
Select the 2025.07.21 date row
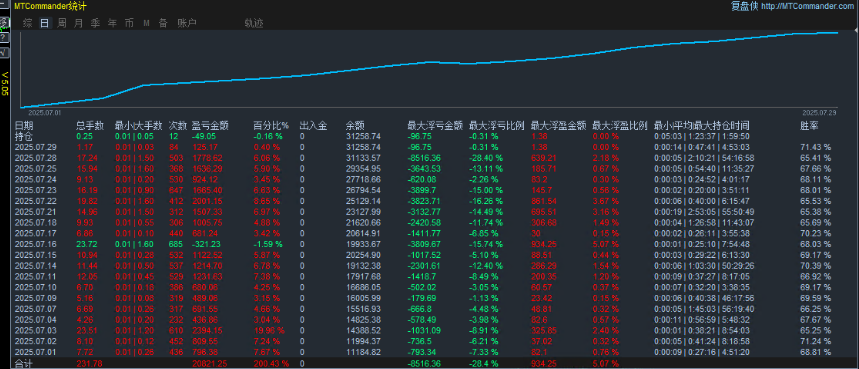(36, 211)
